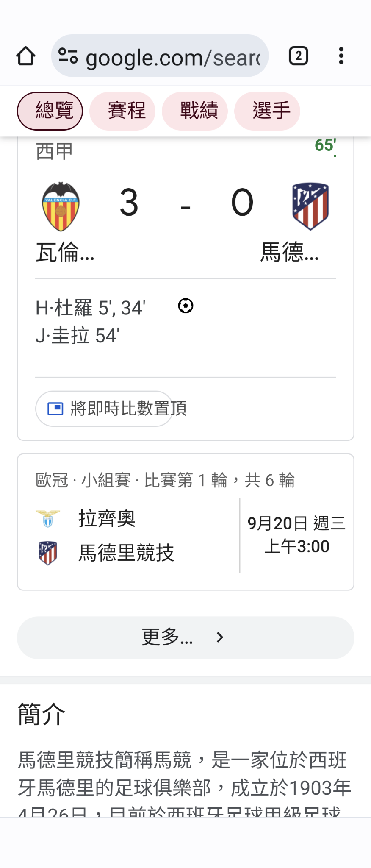The width and height of the screenshot is (371, 868).
Task: Tap the soccer ball goal icon
Action: pyautogui.click(x=185, y=306)
